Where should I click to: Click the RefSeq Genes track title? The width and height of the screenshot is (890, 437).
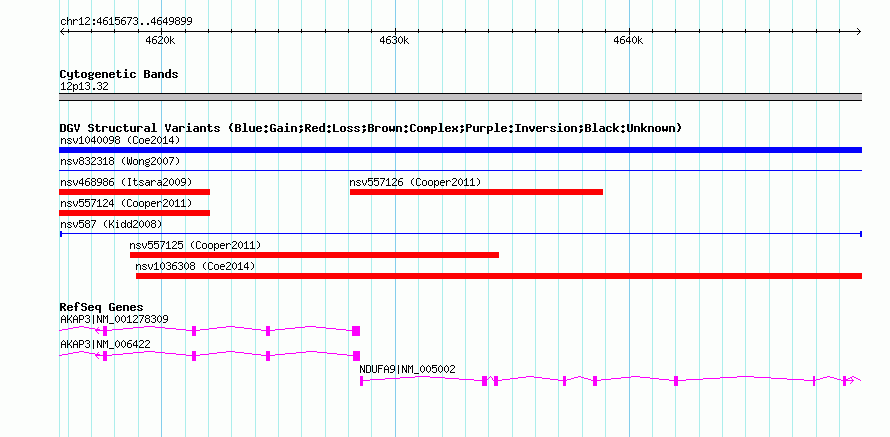(101, 307)
